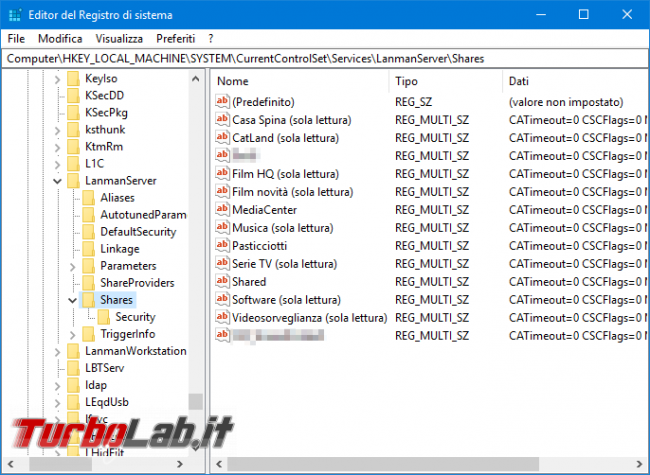Click values pane scroll right arrow
Image resolution: width=650 pixels, height=475 pixels.
(640, 464)
